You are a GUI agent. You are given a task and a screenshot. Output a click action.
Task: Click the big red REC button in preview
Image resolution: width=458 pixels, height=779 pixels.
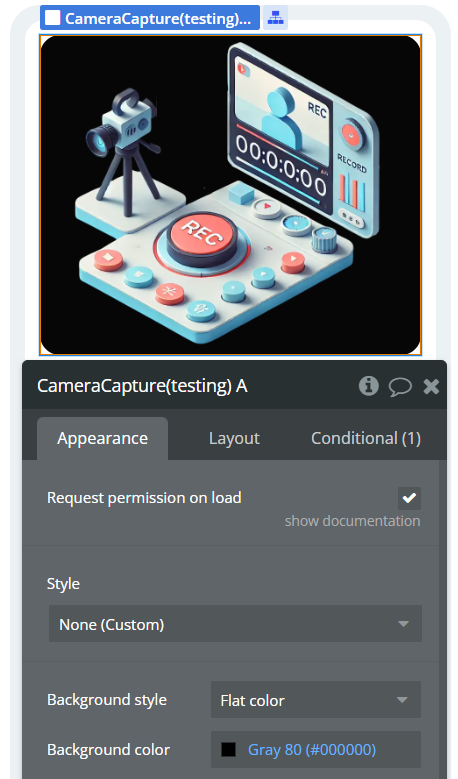(x=202, y=236)
